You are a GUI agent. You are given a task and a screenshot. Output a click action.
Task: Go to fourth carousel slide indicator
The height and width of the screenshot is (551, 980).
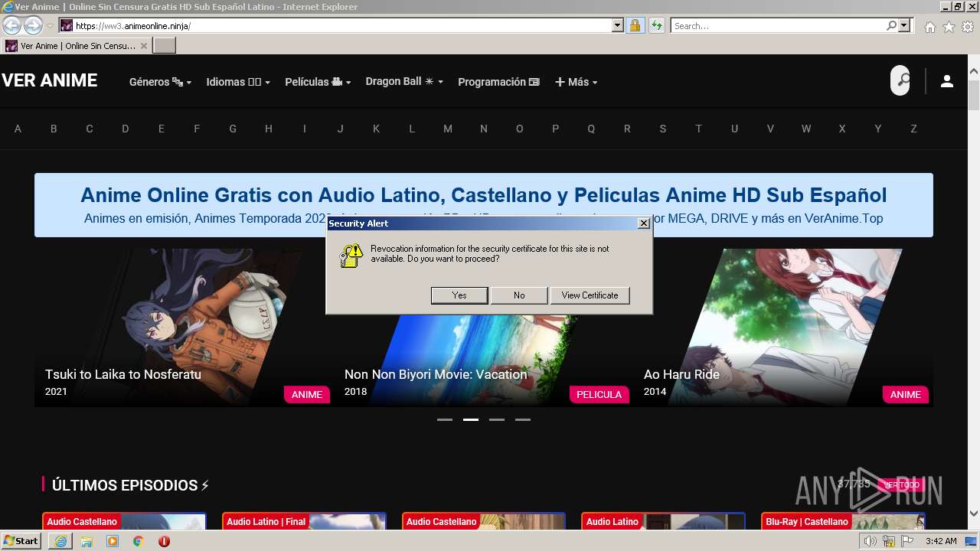click(523, 419)
